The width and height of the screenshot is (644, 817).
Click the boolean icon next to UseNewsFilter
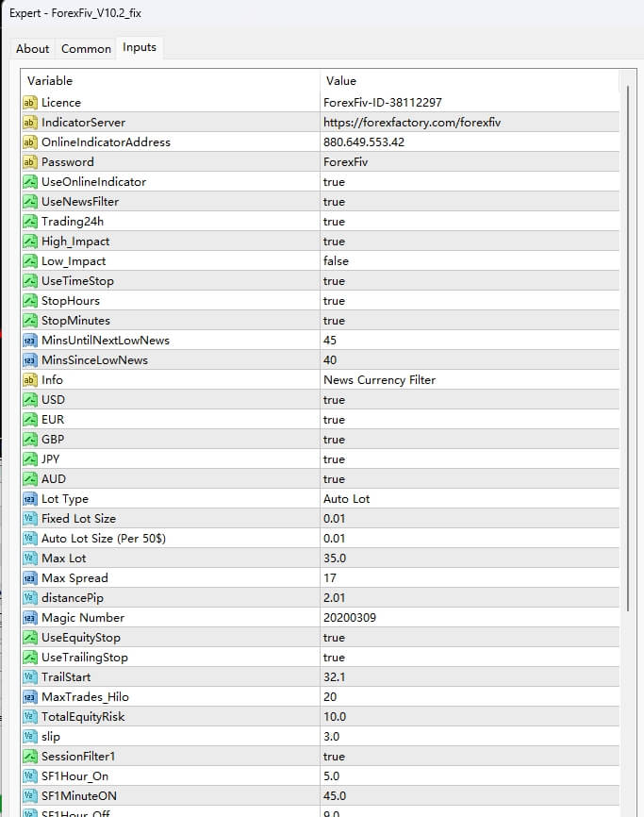pyautogui.click(x=32, y=201)
